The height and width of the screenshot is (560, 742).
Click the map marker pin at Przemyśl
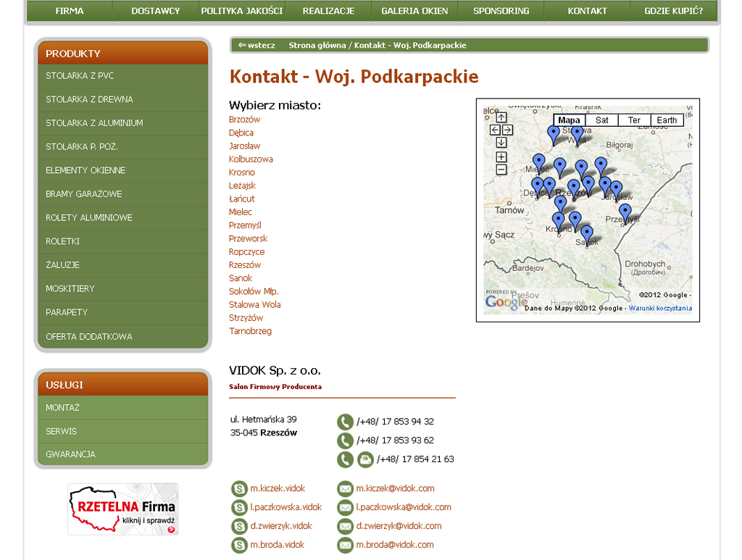[625, 212]
